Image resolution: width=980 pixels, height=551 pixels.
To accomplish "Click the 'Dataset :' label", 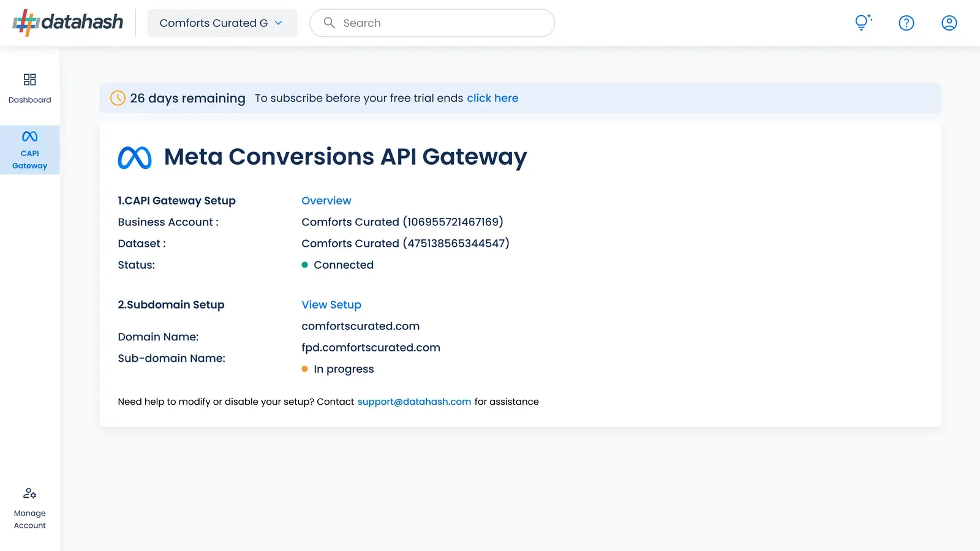I will coord(141,243).
